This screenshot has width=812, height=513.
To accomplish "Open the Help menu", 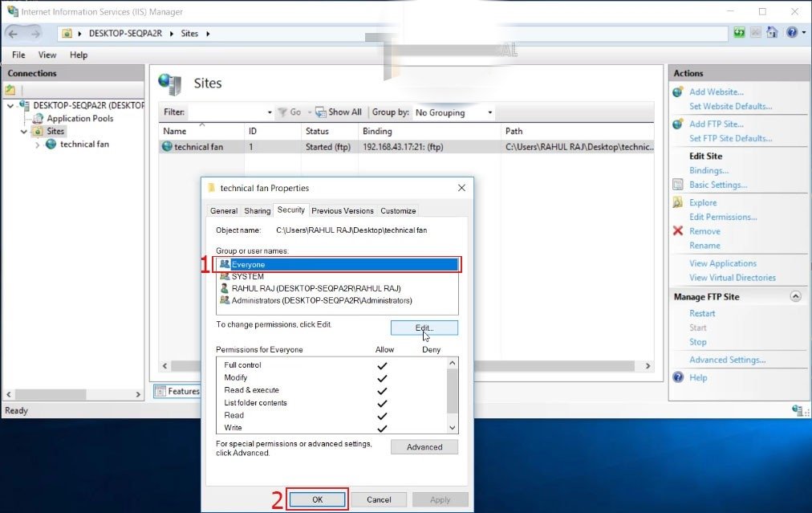I will [x=79, y=55].
